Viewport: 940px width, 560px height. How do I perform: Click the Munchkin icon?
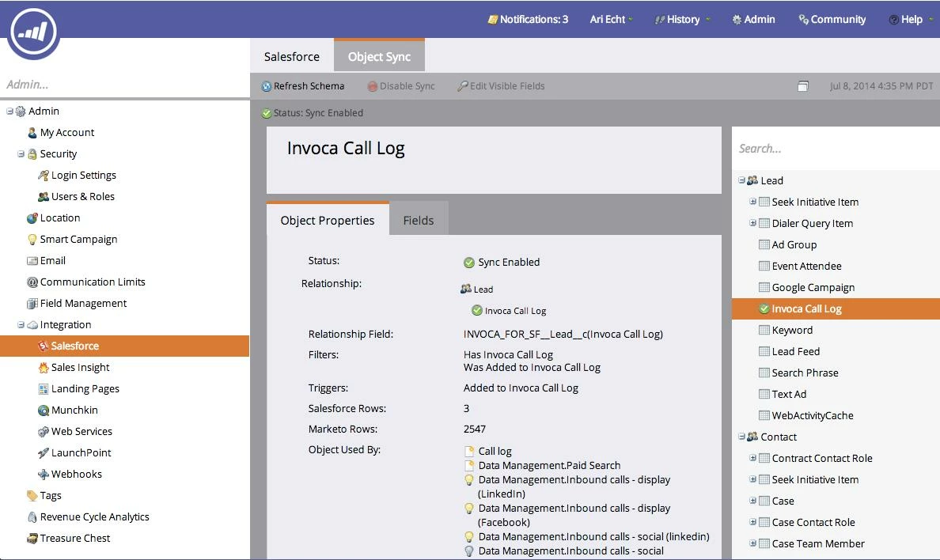click(x=44, y=410)
